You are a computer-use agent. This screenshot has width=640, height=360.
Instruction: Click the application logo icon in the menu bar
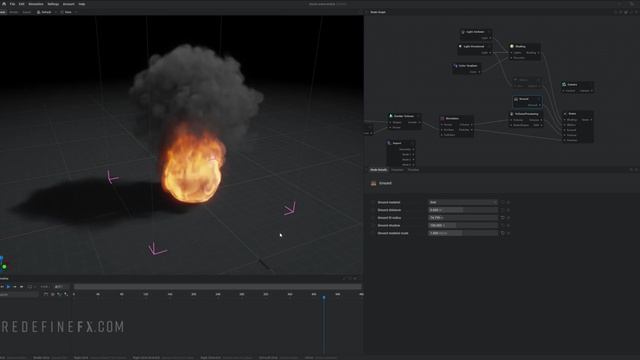click(x=4, y=4)
